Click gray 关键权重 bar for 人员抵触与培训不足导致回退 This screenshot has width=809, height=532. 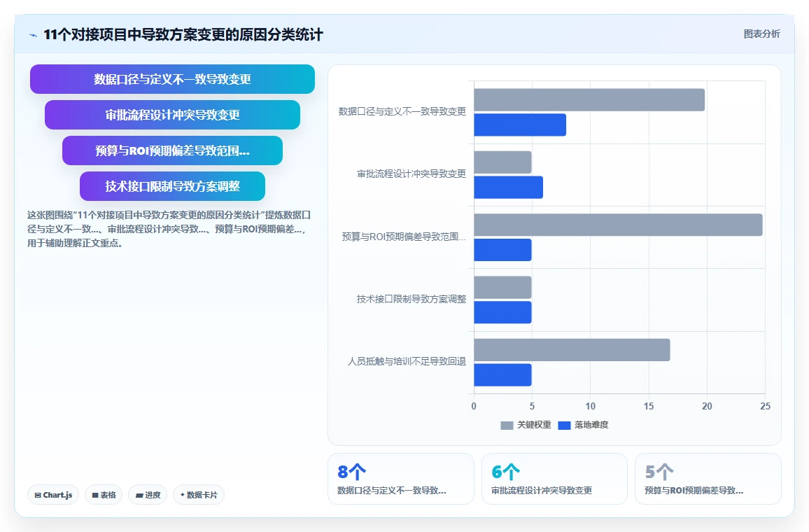click(572, 350)
